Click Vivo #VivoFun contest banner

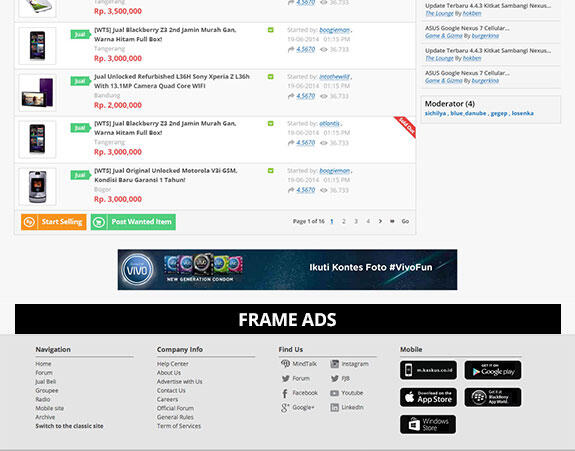tap(288, 270)
